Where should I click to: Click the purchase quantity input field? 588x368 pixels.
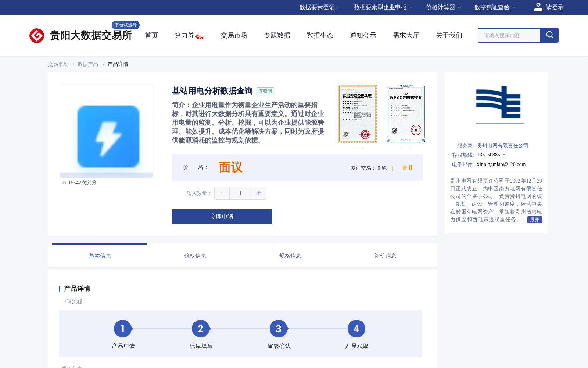point(240,193)
